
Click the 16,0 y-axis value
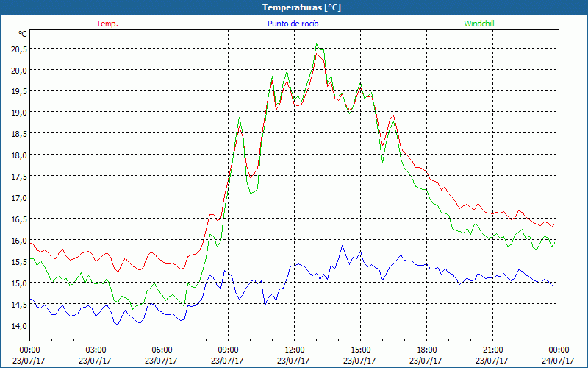click(19, 241)
